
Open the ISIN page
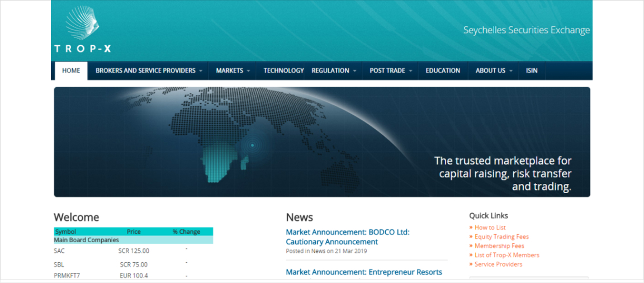click(x=532, y=70)
